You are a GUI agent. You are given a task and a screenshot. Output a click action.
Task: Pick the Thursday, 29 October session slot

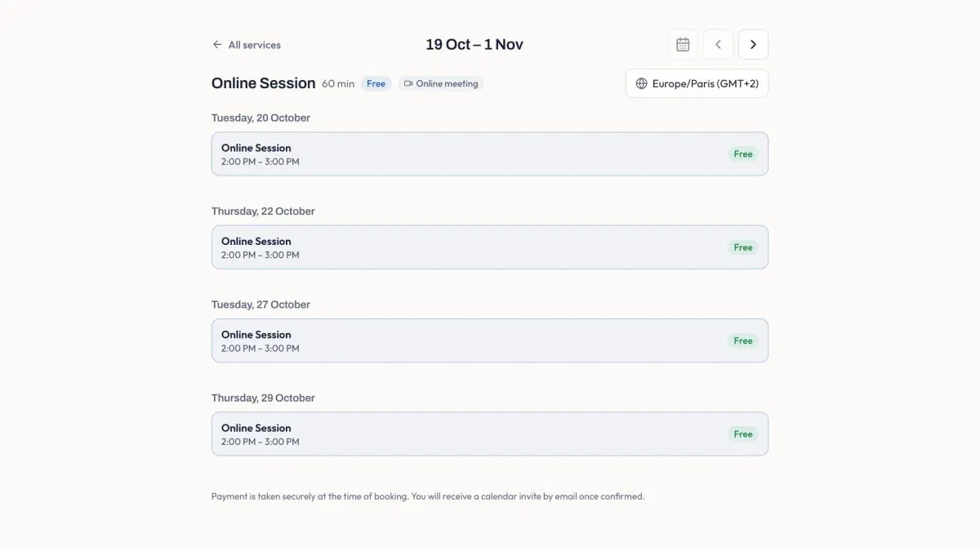490,433
